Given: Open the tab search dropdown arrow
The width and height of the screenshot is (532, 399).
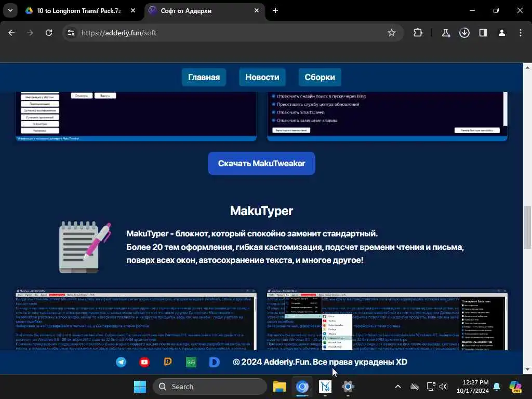Looking at the screenshot, I should [10, 10].
